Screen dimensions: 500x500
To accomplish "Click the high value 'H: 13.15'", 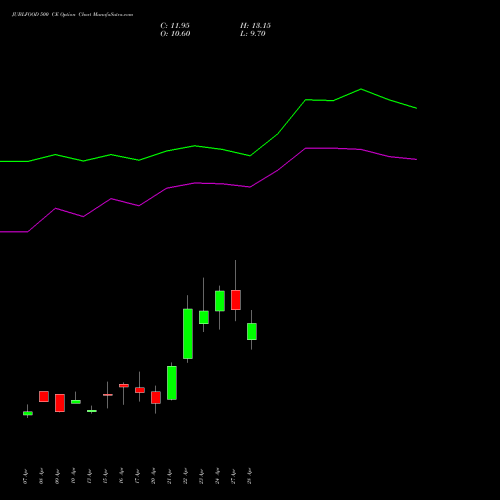I will (x=255, y=26).
